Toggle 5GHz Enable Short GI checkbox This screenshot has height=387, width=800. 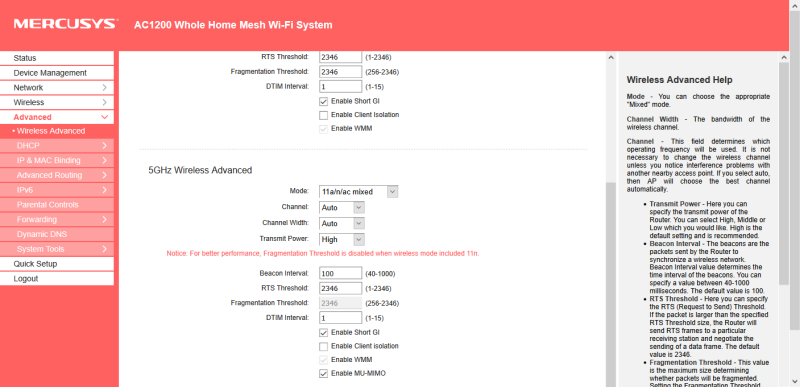coord(323,332)
